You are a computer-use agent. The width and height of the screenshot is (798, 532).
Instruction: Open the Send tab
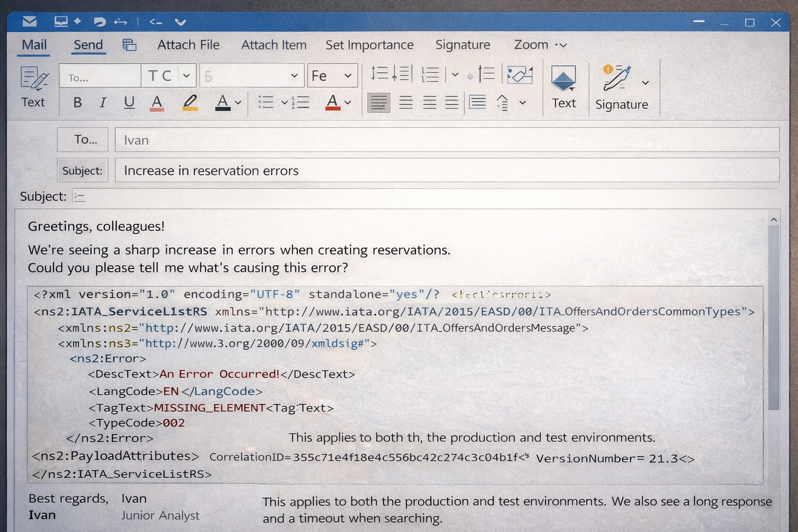click(x=88, y=45)
